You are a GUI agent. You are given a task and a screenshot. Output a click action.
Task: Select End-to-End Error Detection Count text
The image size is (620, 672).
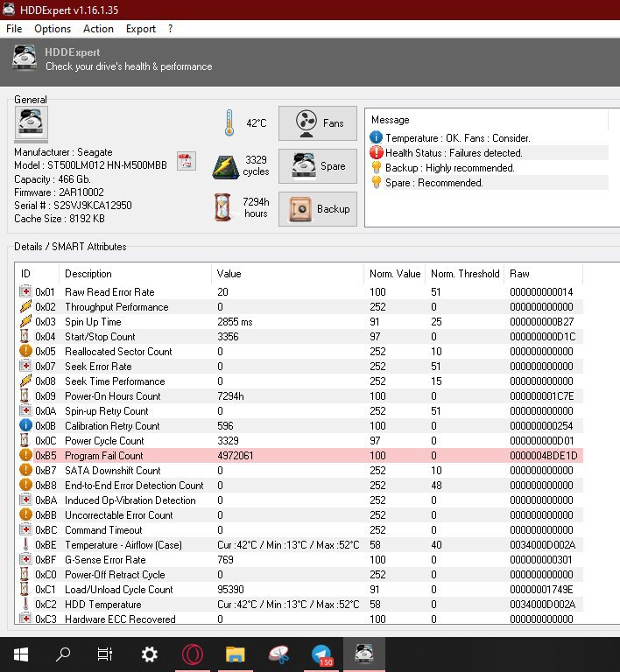click(x=134, y=485)
